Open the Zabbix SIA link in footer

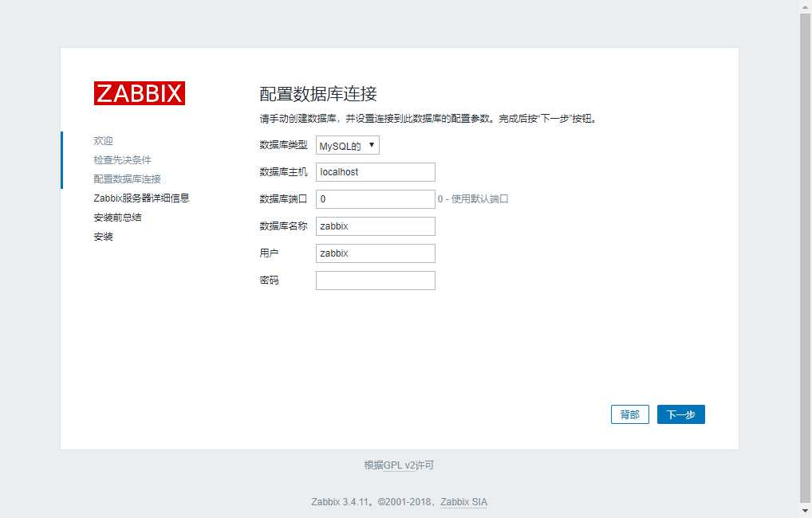463,502
